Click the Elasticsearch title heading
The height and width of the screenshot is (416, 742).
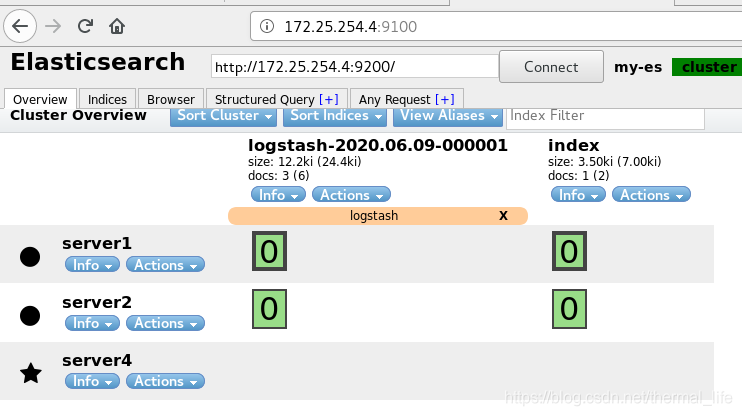tap(98, 62)
